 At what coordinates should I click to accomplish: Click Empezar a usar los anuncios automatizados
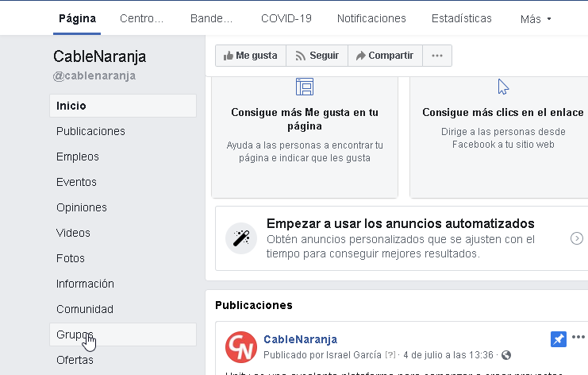coord(400,224)
